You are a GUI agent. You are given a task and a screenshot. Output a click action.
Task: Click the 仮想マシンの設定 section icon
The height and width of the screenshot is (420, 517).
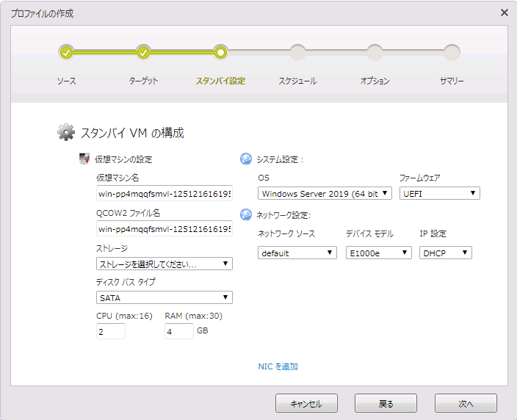84,159
